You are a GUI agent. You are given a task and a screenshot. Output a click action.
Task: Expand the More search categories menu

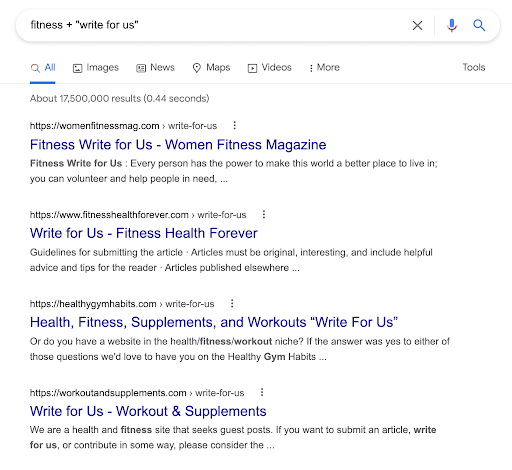click(x=324, y=68)
